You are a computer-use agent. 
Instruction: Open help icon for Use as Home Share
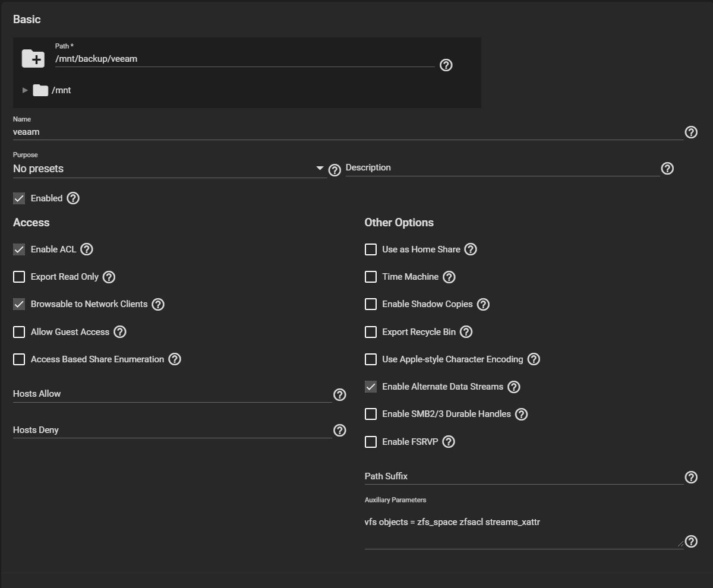coord(471,249)
